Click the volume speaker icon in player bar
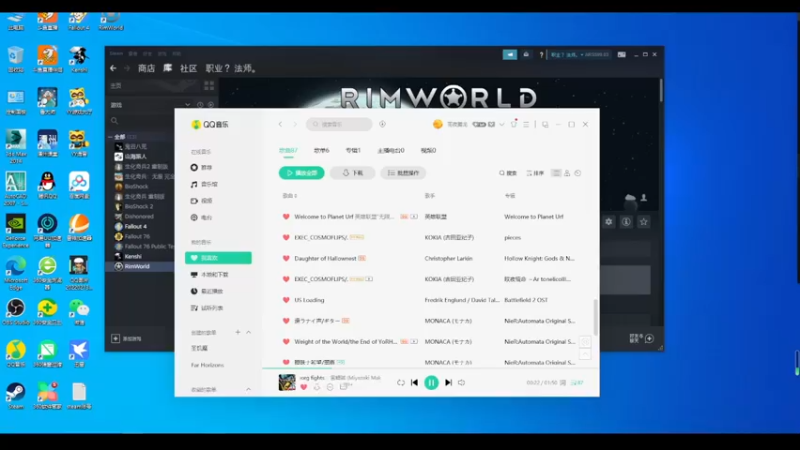800x450 pixels. point(461,382)
